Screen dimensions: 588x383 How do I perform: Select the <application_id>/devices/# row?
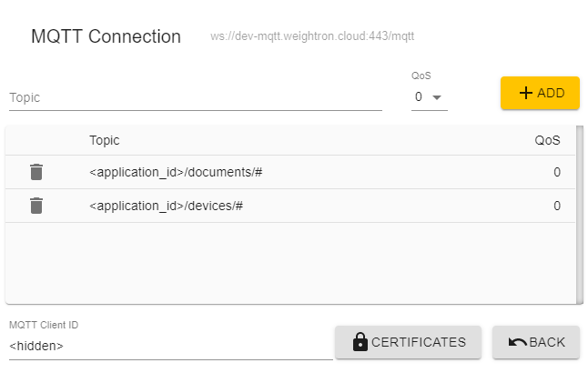[289, 206]
